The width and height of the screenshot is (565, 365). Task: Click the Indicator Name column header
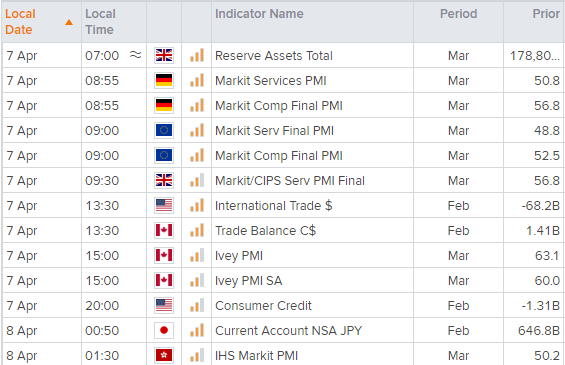pos(259,14)
